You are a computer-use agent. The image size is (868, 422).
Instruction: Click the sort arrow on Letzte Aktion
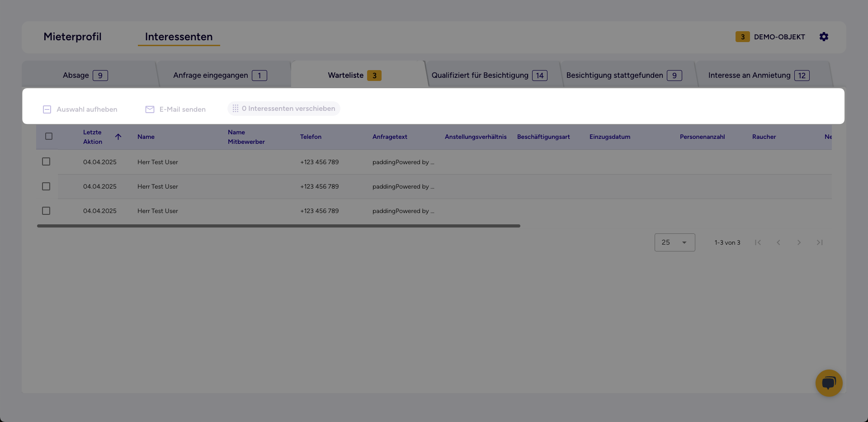[118, 137]
